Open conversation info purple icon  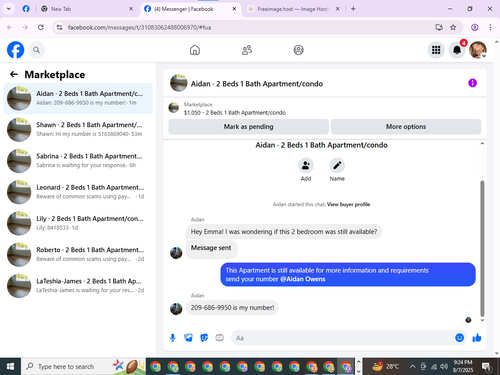pos(472,83)
